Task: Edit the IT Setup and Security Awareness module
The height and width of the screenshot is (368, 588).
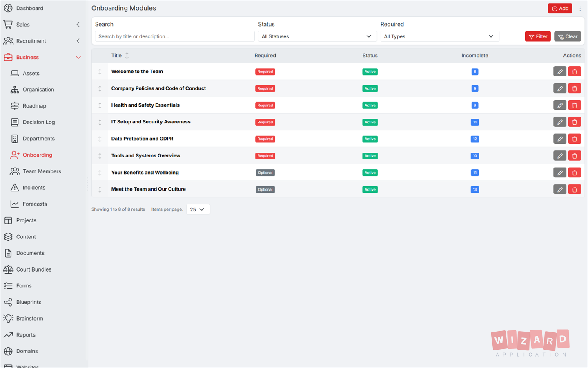Action: tap(559, 122)
